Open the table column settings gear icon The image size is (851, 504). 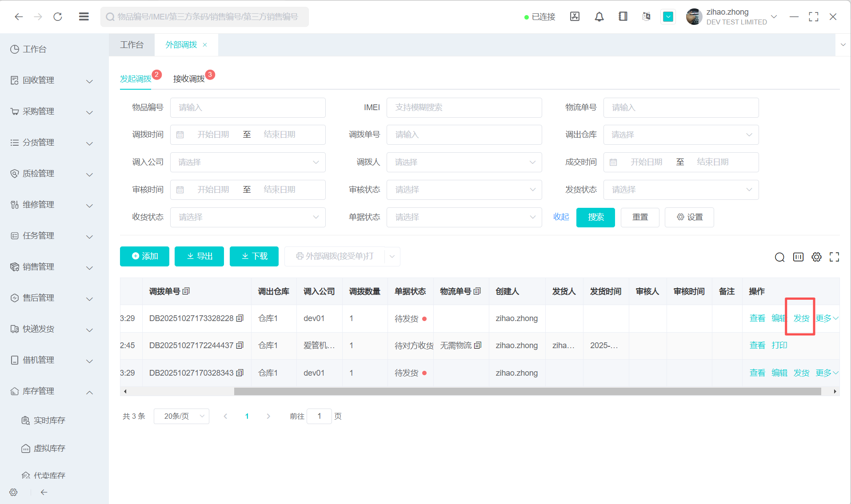tap(816, 257)
